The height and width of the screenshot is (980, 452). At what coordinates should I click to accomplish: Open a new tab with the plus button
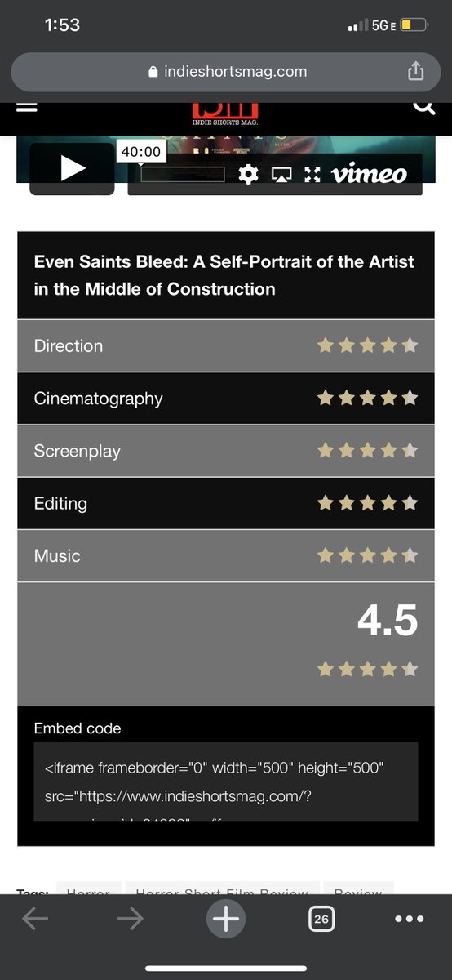pos(226,920)
